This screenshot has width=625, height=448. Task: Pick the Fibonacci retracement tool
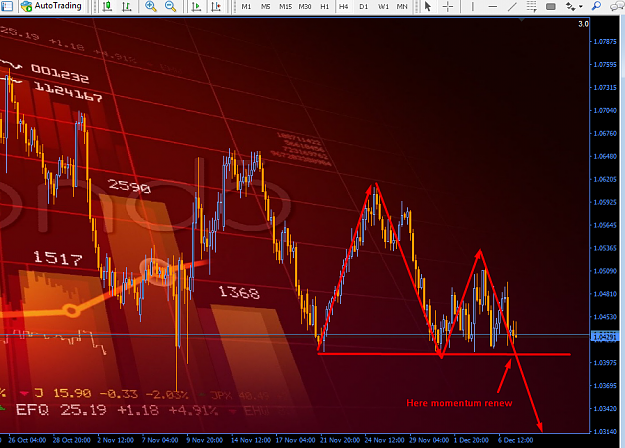tap(531, 6)
